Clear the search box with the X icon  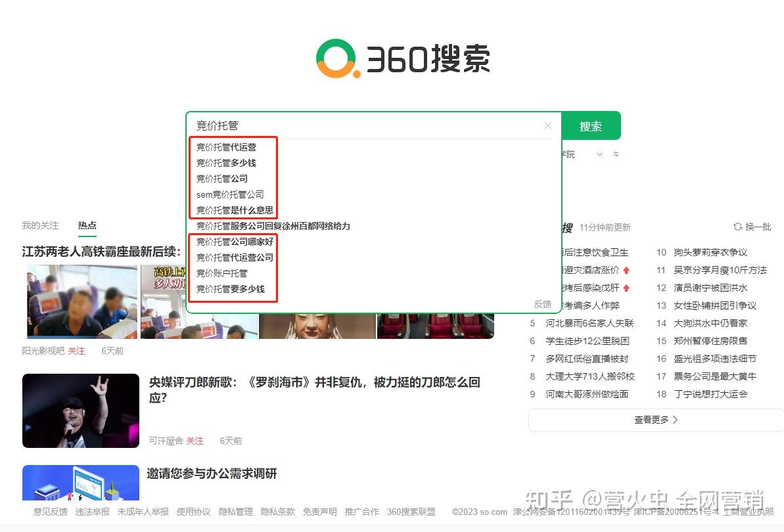pyautogui.click(x=548, y=125)
